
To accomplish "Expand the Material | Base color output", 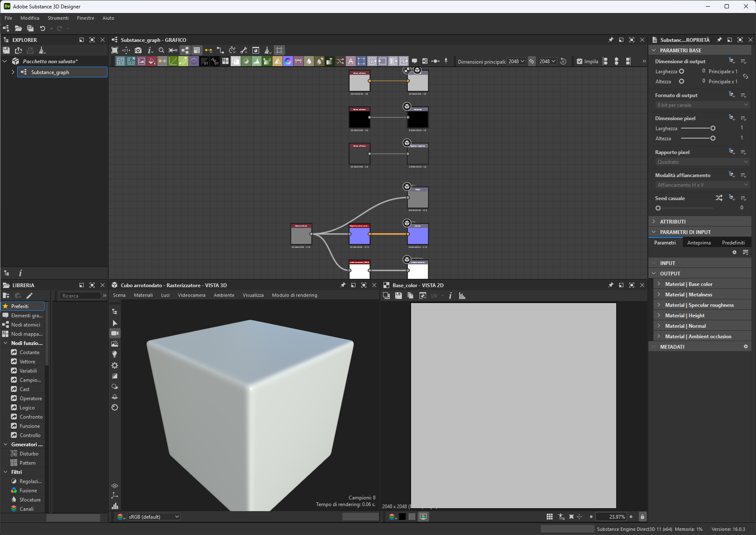I will [x=659, y=284].
